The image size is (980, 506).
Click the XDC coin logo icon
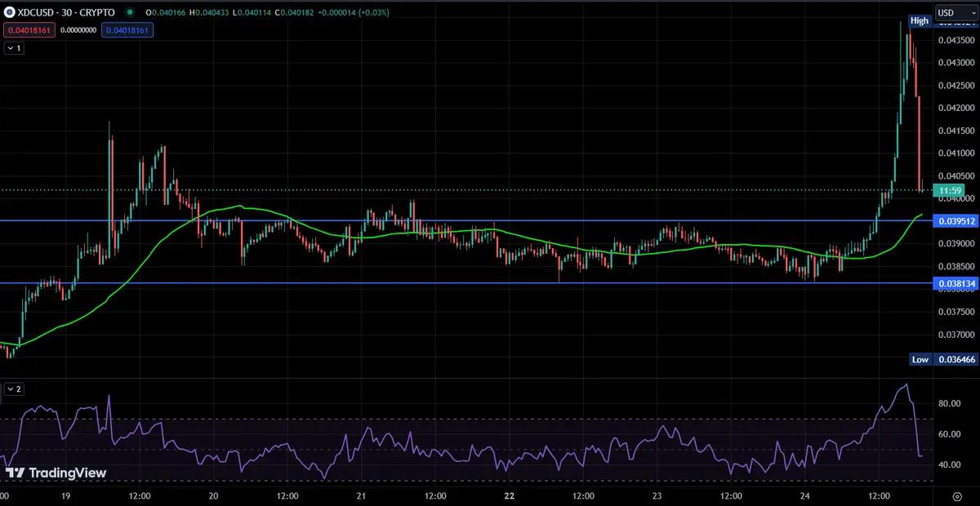[11, 12]
